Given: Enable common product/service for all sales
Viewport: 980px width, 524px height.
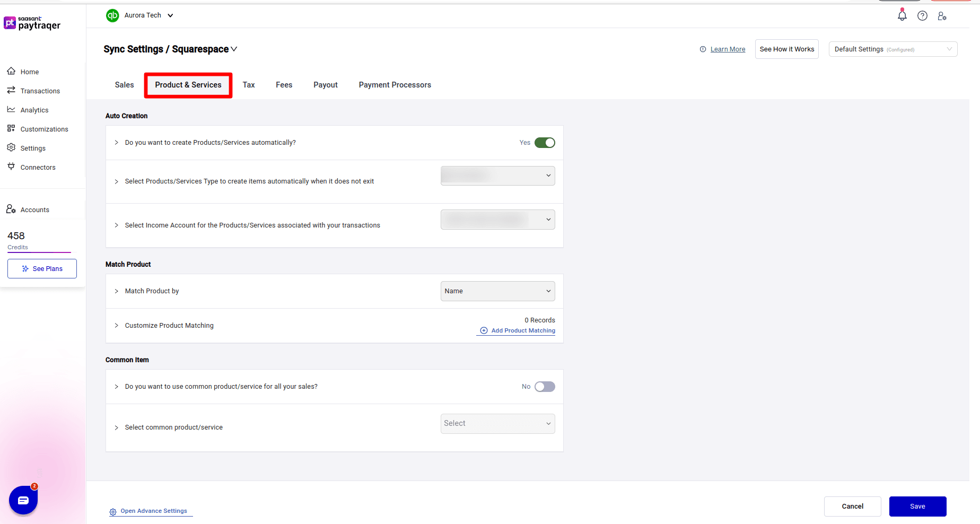Looking at the screenshot, I should 545,386.
